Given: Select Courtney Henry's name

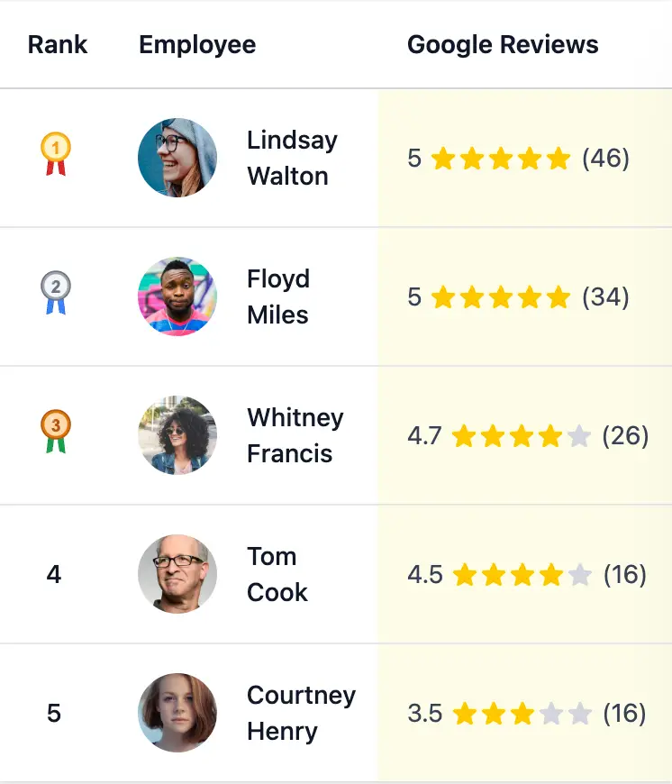Looking at the screenshot, I should (301, 712).
